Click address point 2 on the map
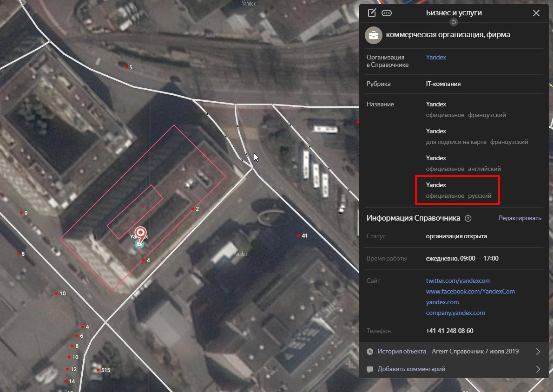Screen dimensions: 553x392 [x=193, y=209]
